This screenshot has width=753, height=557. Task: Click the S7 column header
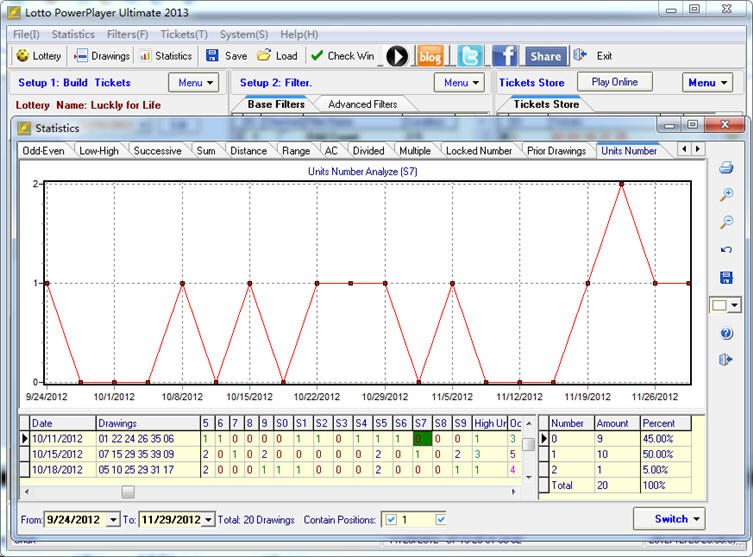(421, 424)
